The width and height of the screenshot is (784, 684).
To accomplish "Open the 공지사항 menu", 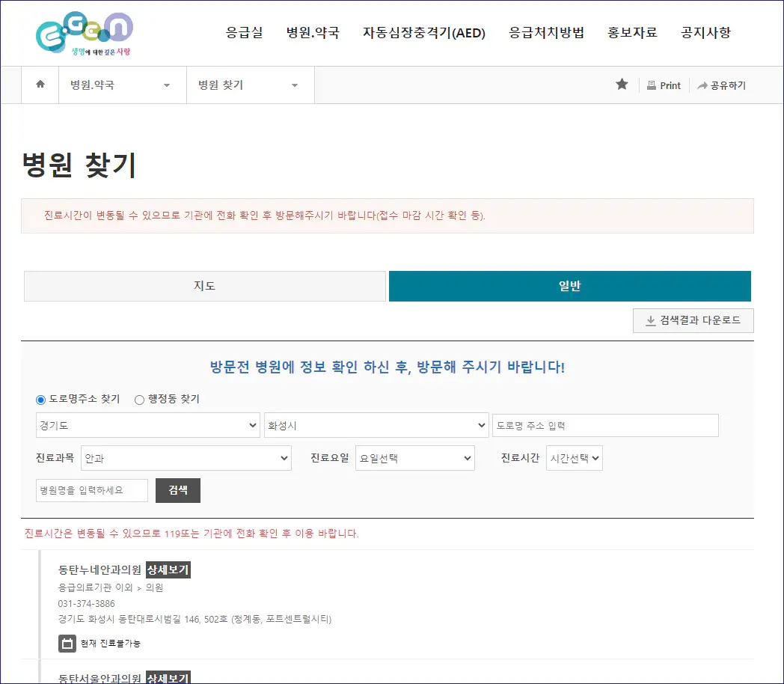I will point(706,33).
